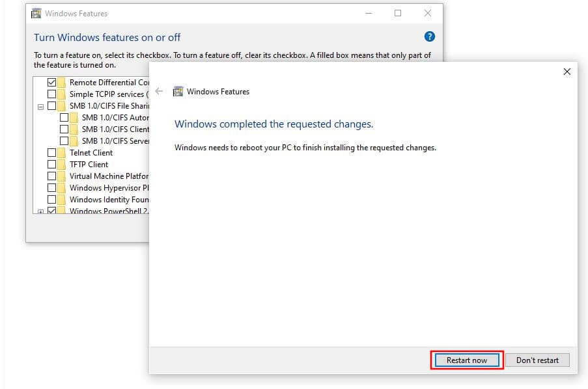588x389 pixels.
Task: Expand the Windows PowerShell 2.0 node
Action: point(41,211)
